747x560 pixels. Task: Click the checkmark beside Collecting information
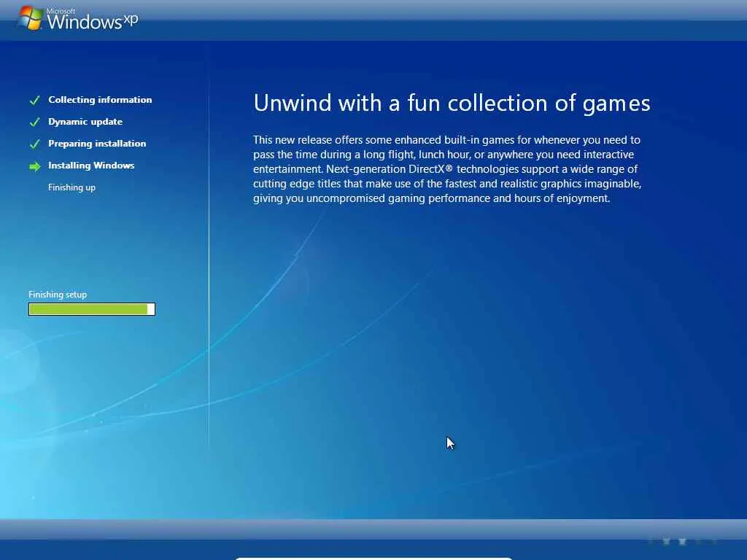pyautogui.click(x=35, y=101)
